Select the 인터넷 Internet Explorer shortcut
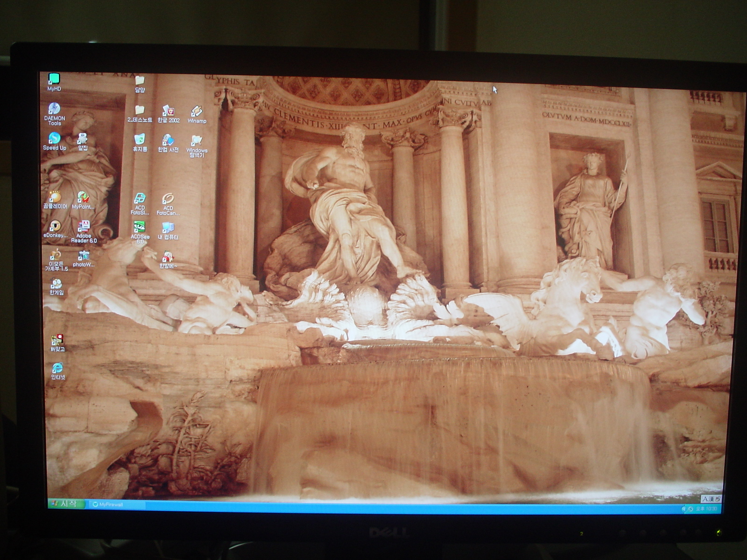This screenshot has width=747, height=560. click(57, 369)
